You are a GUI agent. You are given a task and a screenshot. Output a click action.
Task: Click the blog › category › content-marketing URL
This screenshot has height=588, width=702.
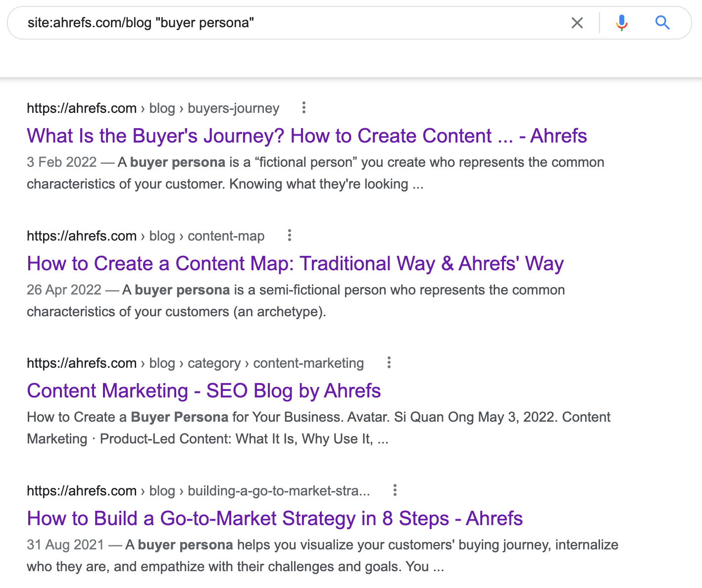click(195, 363)
